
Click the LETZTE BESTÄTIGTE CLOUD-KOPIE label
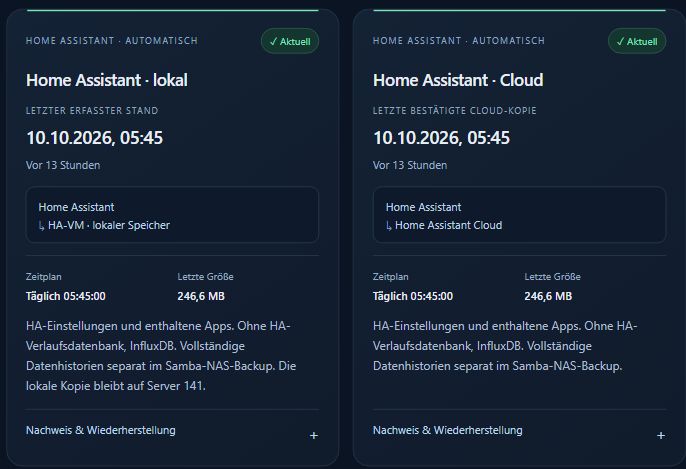(455, 111)
